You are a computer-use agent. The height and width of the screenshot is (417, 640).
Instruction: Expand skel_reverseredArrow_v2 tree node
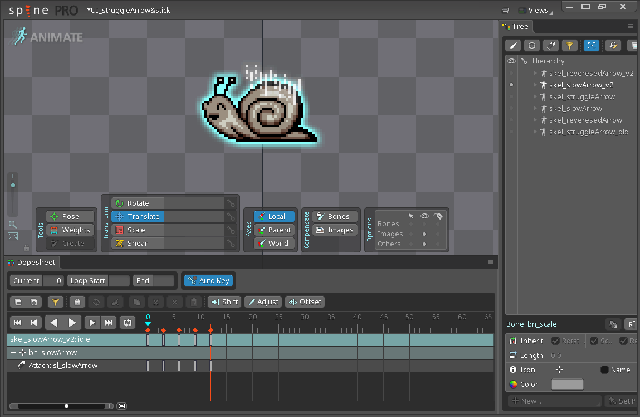point(535,73)
